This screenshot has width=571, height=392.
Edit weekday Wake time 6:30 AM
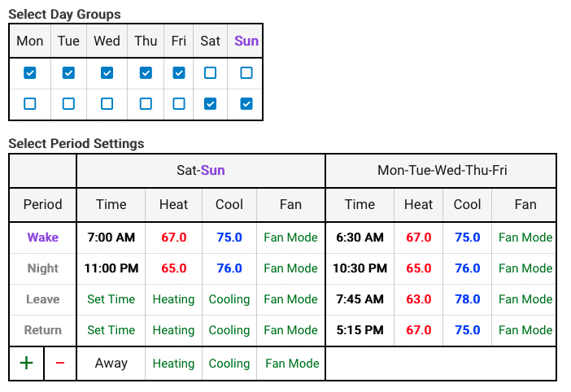[360, 237]
